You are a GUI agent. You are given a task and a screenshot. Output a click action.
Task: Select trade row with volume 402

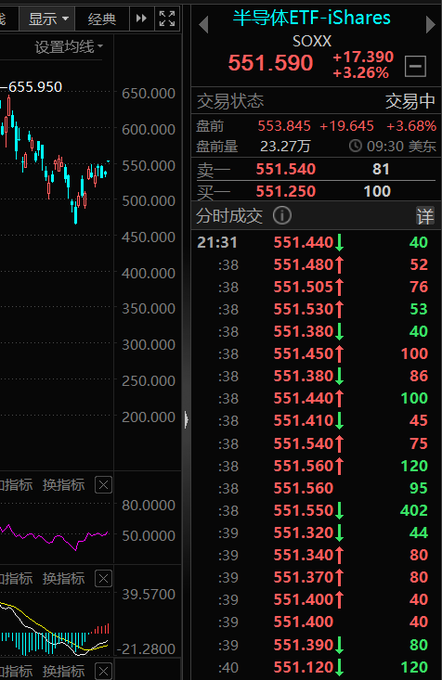point(316,510)
